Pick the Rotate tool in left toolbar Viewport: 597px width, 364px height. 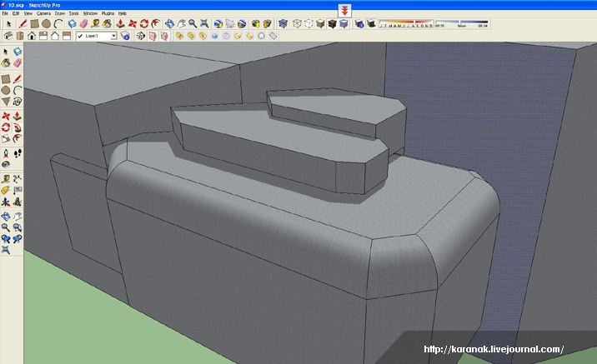[x=6, y=128]
